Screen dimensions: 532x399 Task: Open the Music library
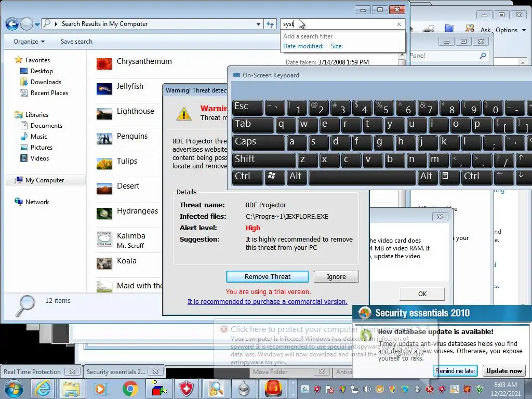38,137
